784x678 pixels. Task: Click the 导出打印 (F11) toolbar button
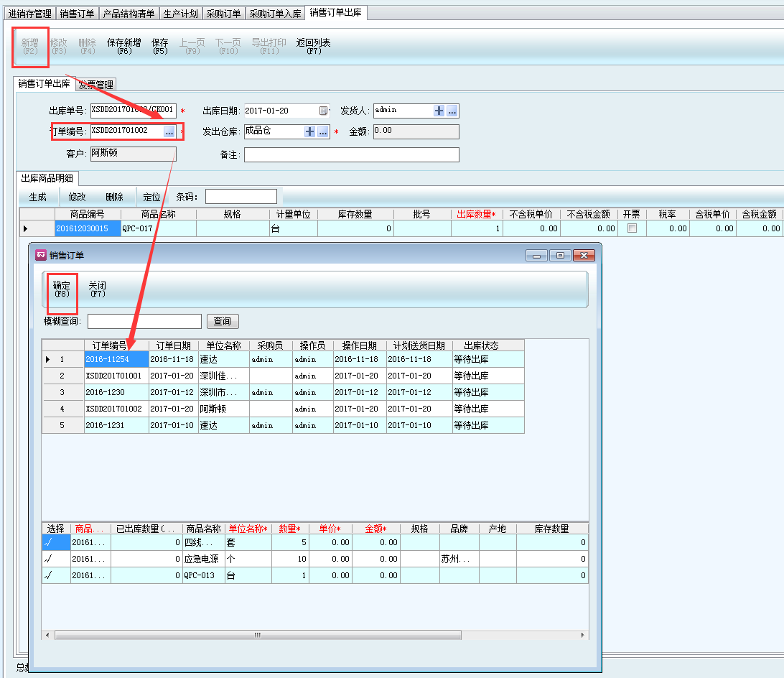(269, 46)
